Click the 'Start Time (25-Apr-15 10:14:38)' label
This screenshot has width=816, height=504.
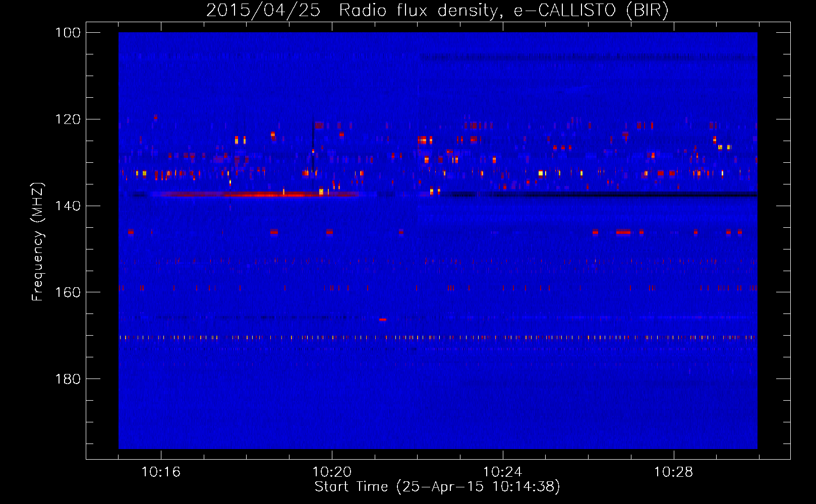point(437,487)
